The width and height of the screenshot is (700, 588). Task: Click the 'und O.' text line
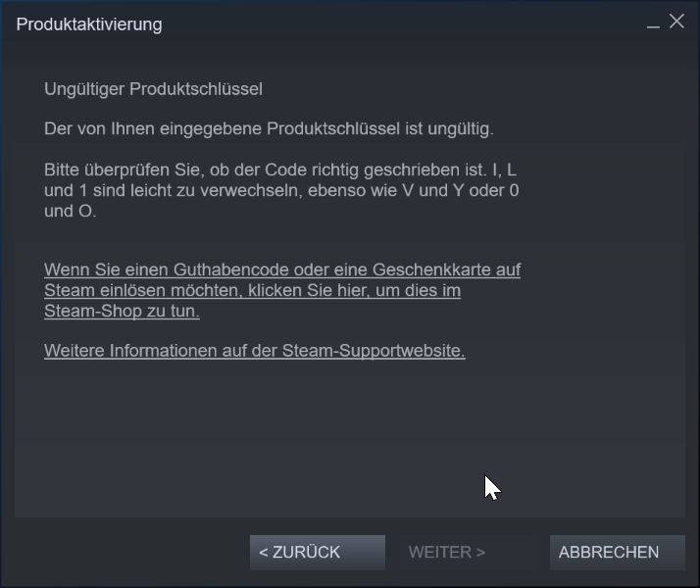(70, 211)
